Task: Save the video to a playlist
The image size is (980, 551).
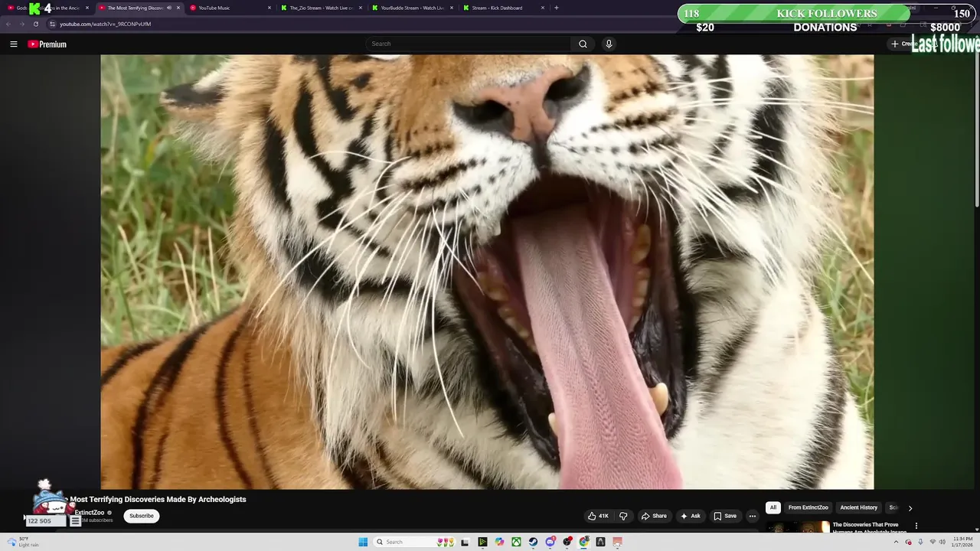Action: 725,516
